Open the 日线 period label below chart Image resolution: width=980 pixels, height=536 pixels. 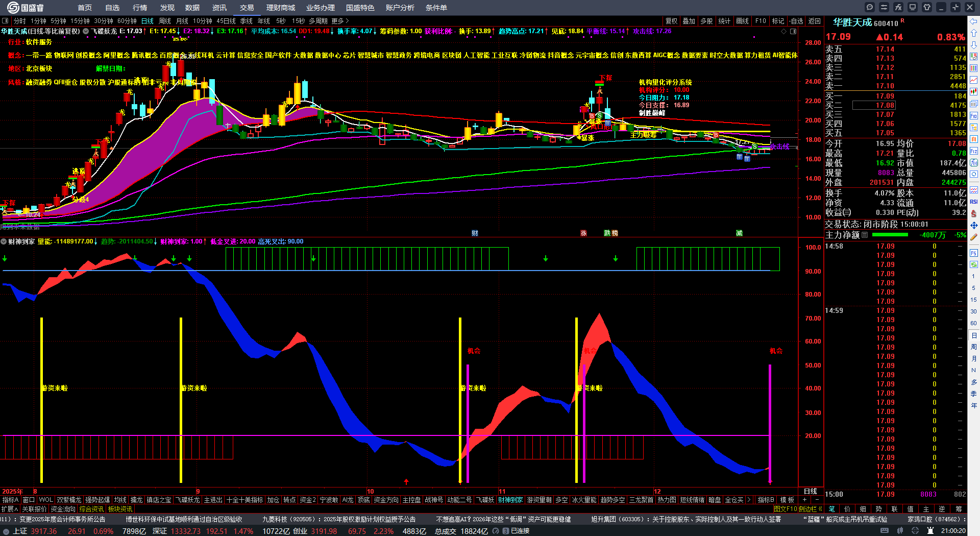point(811,491)
